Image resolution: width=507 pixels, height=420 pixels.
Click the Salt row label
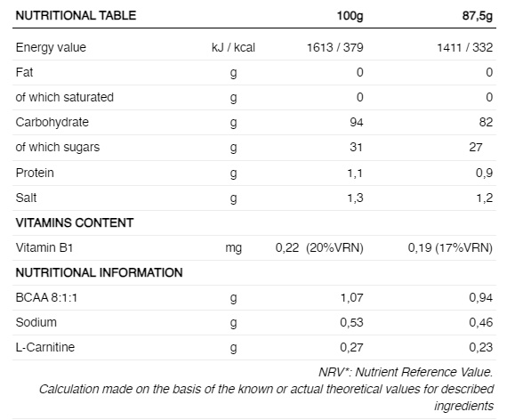tap(26, 198)
